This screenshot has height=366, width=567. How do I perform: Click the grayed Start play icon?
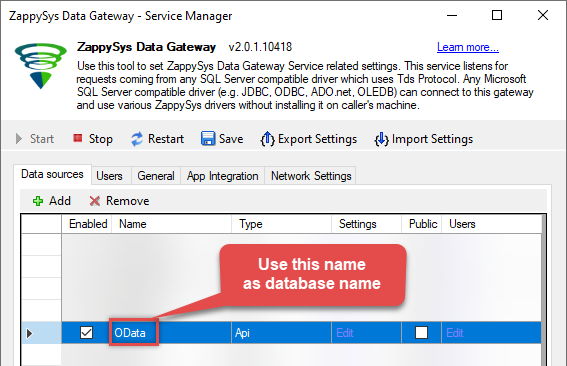click(x=19, y=139)
